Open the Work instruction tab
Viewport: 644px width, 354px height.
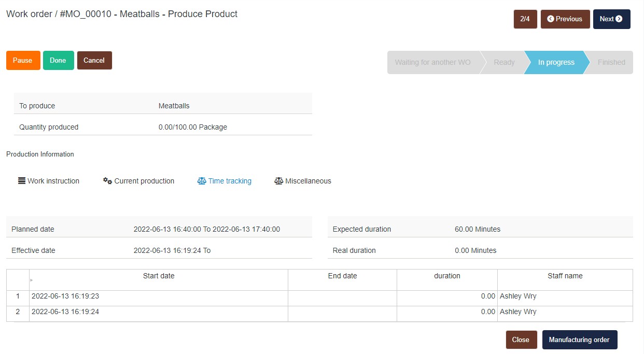(x=53, y=181)
